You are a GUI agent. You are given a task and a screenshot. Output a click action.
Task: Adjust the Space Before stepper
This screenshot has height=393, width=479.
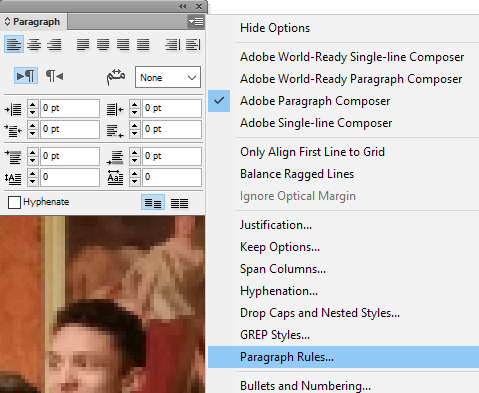click(32, 156)
